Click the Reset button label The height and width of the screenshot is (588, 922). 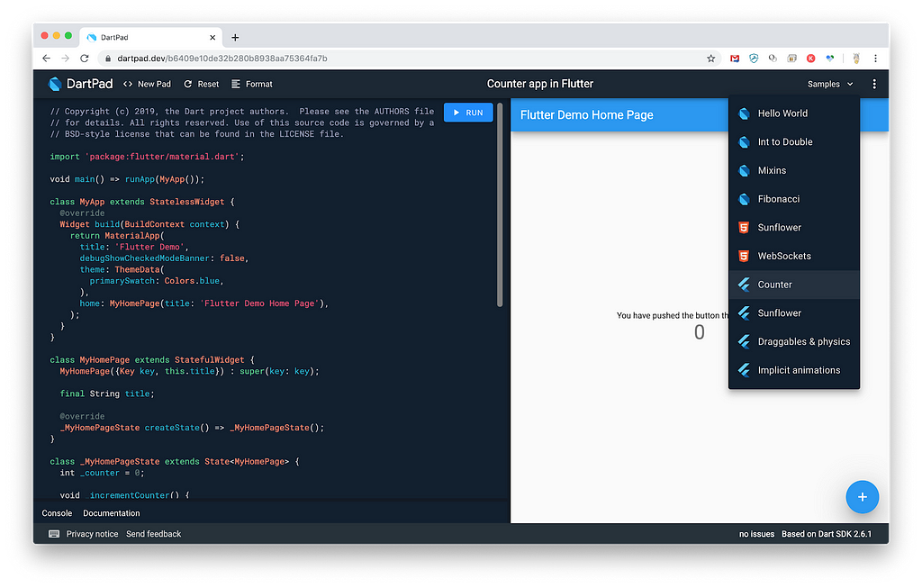coord(208,84)
